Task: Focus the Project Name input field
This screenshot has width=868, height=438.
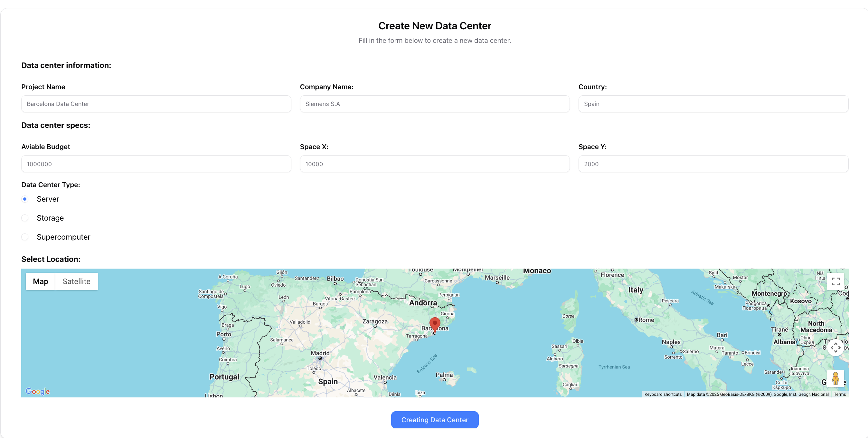Action: pos(156,104)
